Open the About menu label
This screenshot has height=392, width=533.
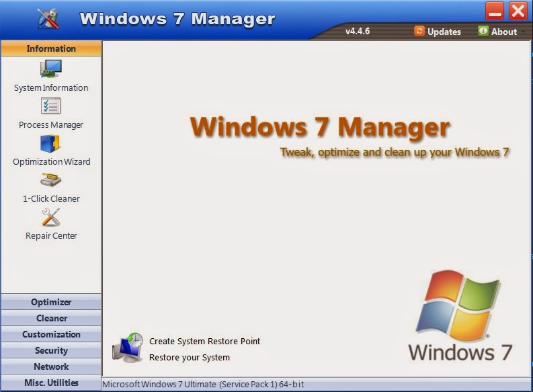(504, 32)
